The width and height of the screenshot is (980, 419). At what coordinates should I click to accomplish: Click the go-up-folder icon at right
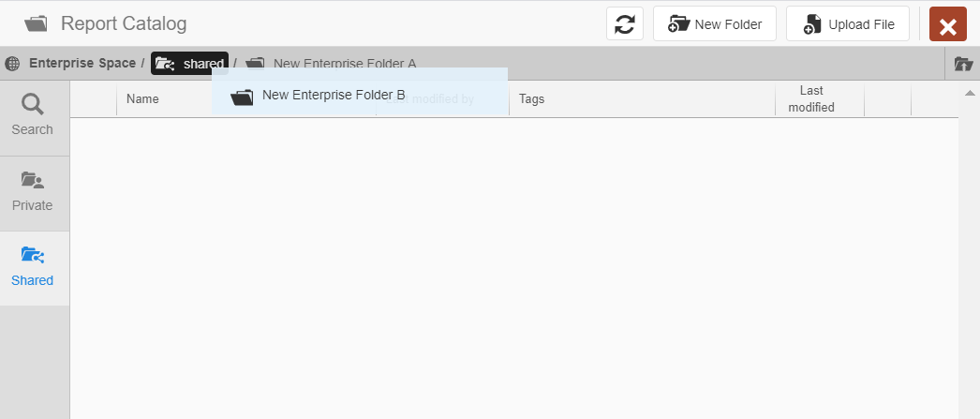pos(962,64)
